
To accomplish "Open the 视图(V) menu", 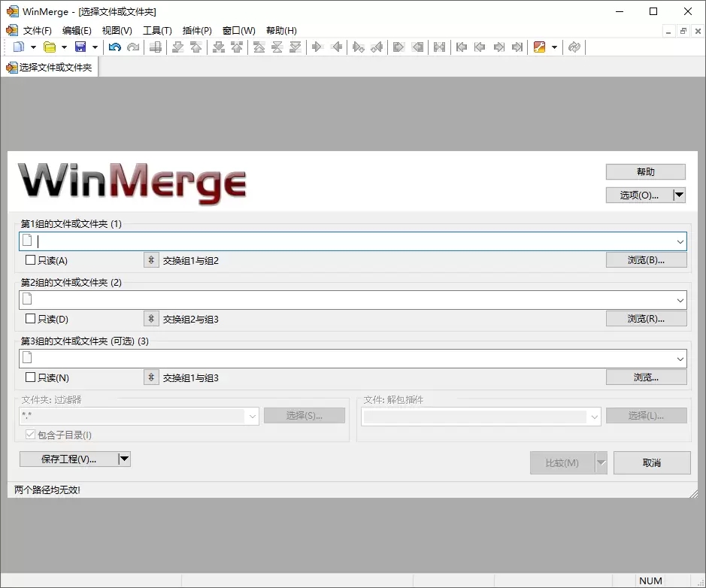I will click(117, 31).
